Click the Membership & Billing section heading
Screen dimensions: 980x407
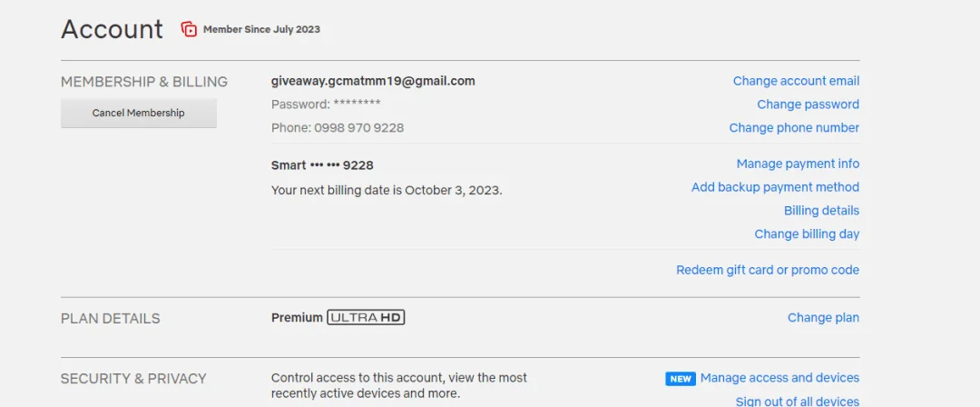(144, 82)
